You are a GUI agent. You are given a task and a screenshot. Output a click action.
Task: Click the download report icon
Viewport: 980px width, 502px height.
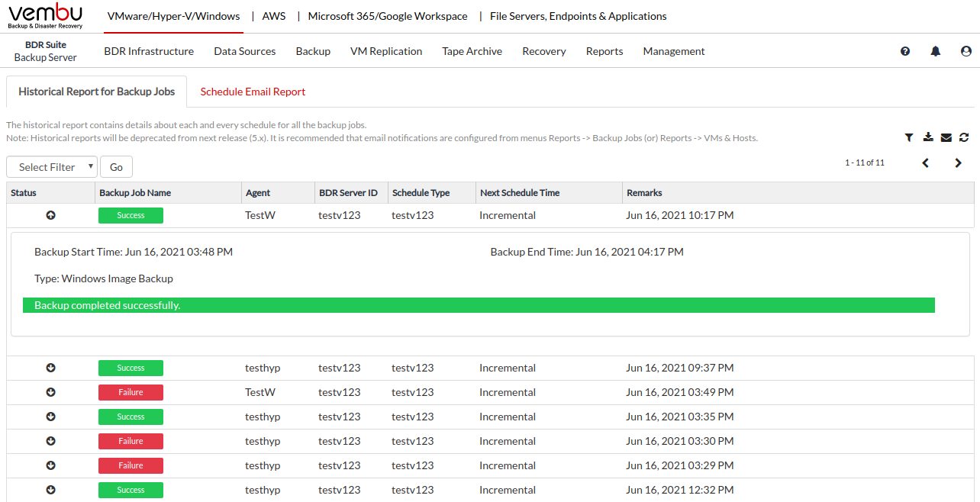coord(928,137)
